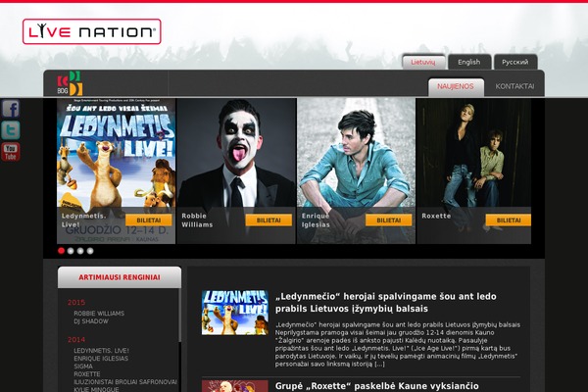Open the YouTube social icon
Screen dimensions: 588x392
[x=11, y=152]
